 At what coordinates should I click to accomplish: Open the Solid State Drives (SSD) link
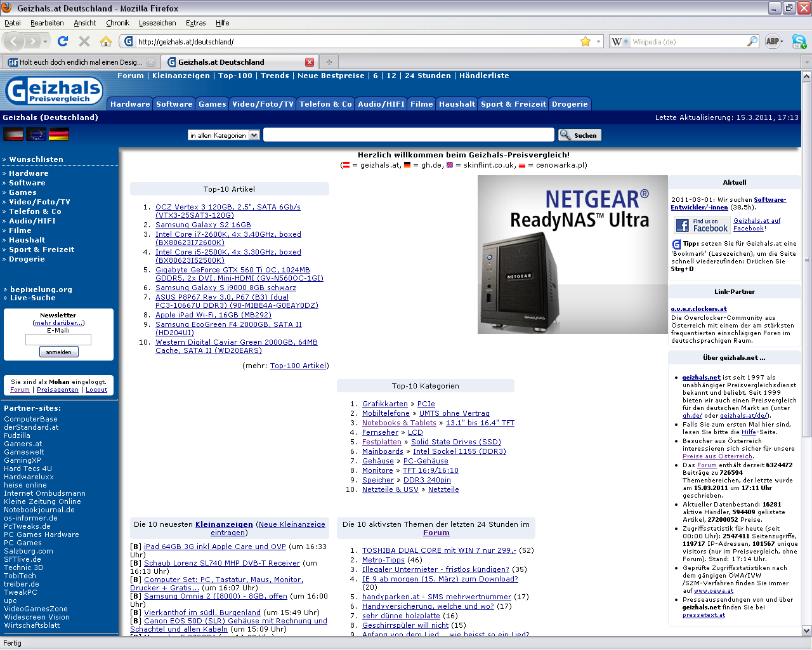[x=456, y=442]
